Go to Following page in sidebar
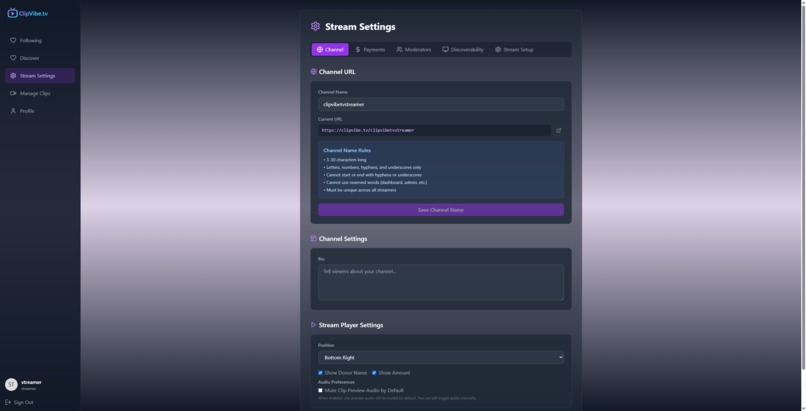 click(40, 40)
